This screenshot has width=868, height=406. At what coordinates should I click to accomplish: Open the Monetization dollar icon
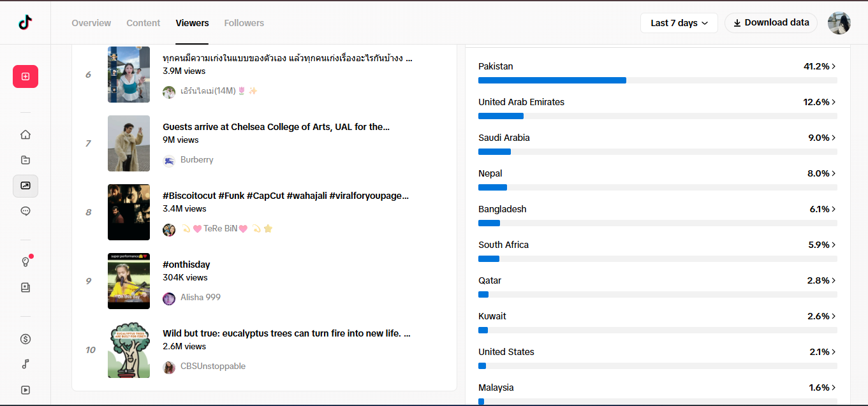pos(26,339)
